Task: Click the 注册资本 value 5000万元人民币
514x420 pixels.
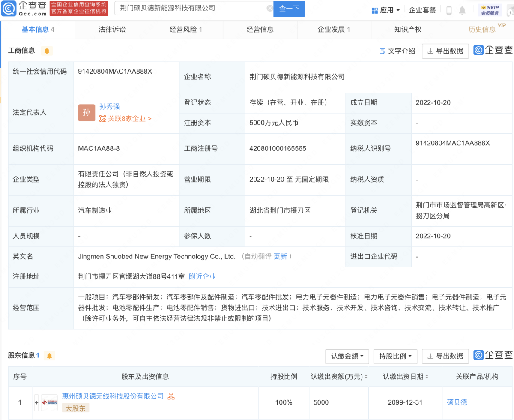Action: coord(274,123)
